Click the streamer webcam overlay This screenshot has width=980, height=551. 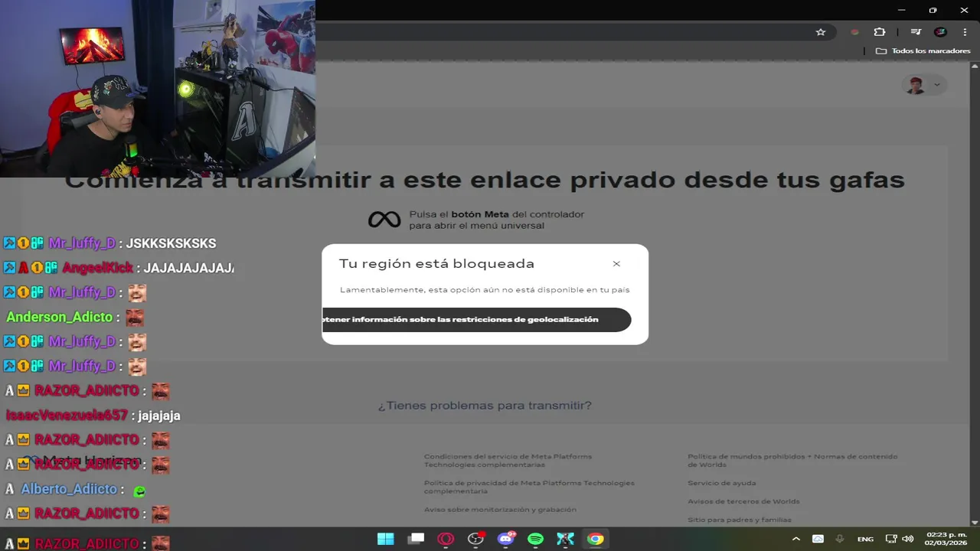158,89
